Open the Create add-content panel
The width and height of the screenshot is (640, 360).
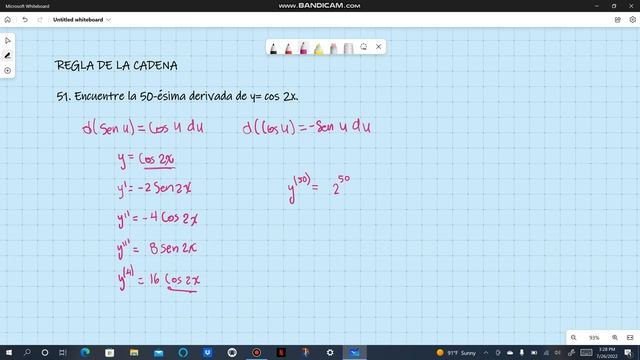click(7, 71)
